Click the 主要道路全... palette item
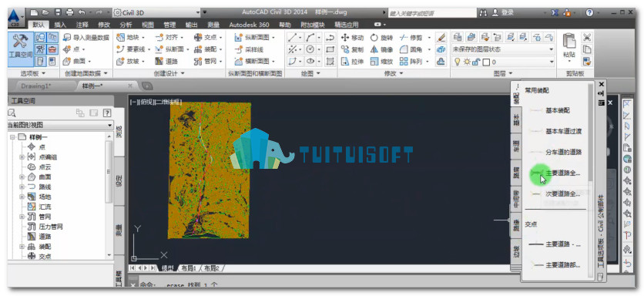644x296 pixels. click(x=555, y=173)
